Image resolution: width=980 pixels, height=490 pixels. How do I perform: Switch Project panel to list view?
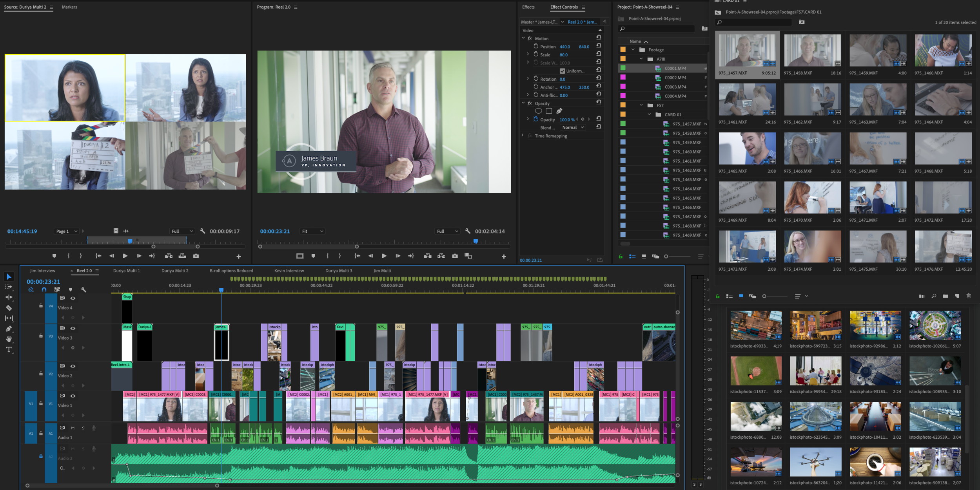632,257
